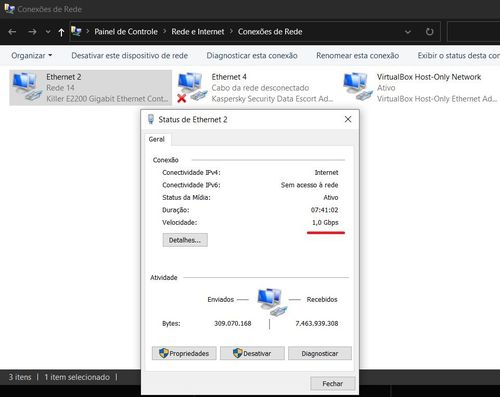Click 1 item selecionado in status bar
Viewport: 500px width, 397px height.
tap(77, 377)
